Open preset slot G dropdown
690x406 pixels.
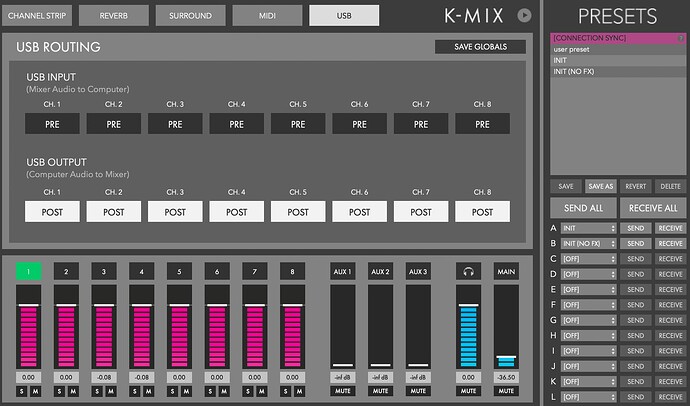tap(588, 320)
